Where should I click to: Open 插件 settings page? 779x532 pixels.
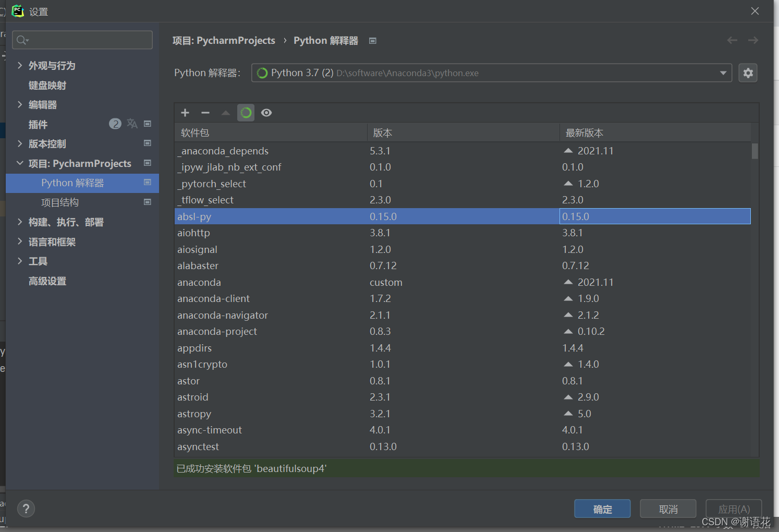click(38, 125)
